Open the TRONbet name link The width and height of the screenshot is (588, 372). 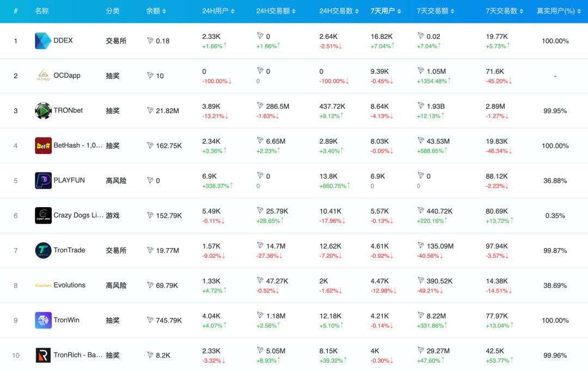click(68, 110)
